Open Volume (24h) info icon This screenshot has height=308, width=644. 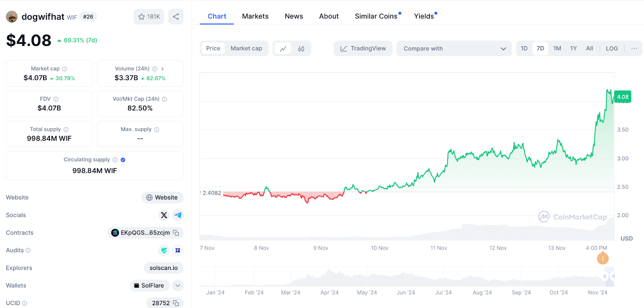(x=155, y=69)
